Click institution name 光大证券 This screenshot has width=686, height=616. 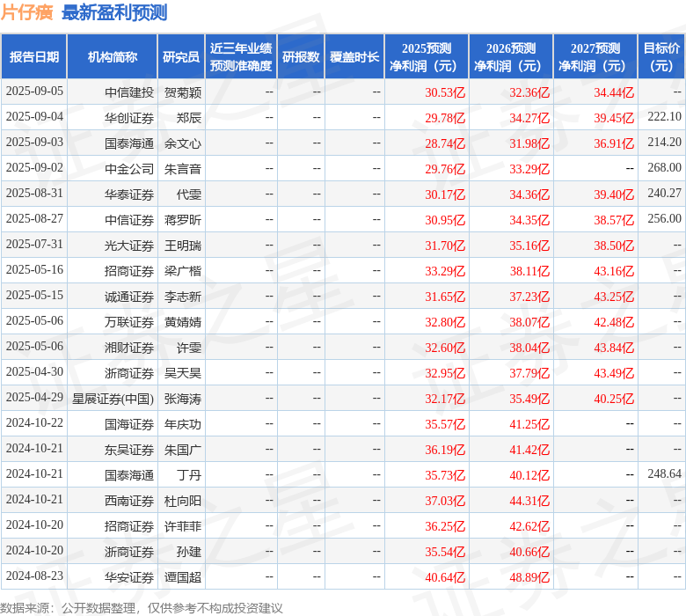click(x=129, y=246)
